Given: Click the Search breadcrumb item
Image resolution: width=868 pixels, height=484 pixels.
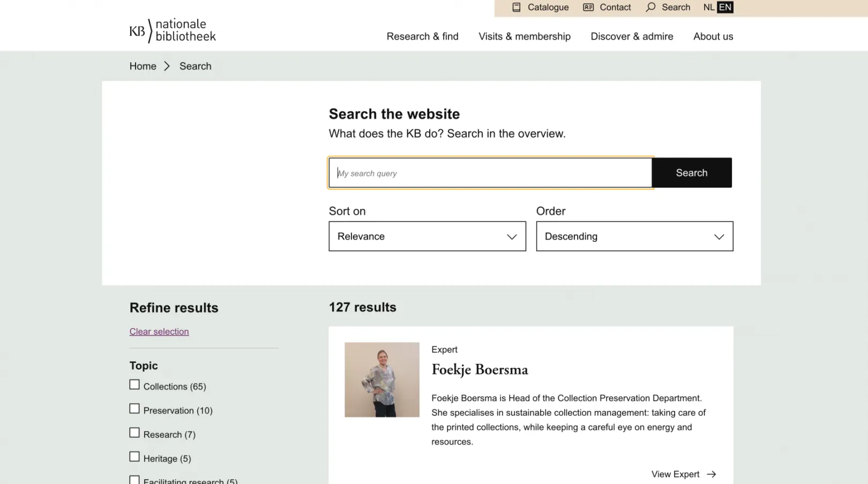Looking at the screenshot, I should click(x=195, y=66).
